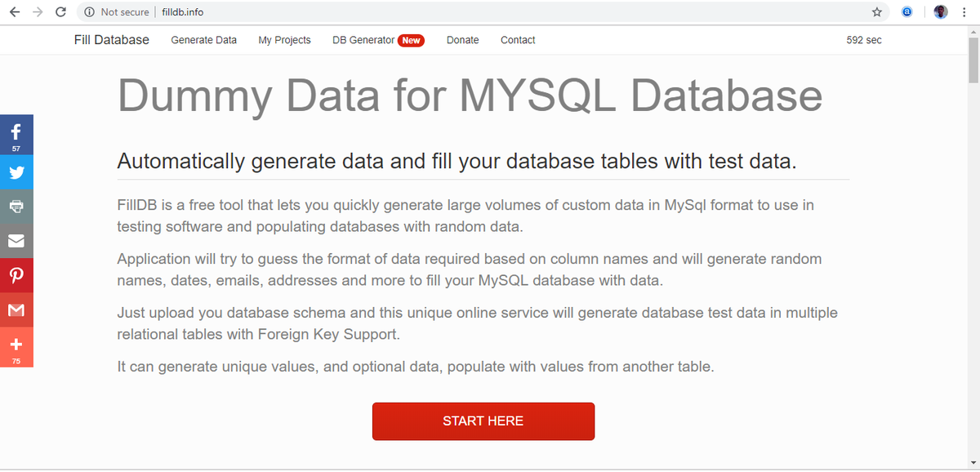
Task: Print the page via the sidebar print icon
Action: [x=16, y=206]
